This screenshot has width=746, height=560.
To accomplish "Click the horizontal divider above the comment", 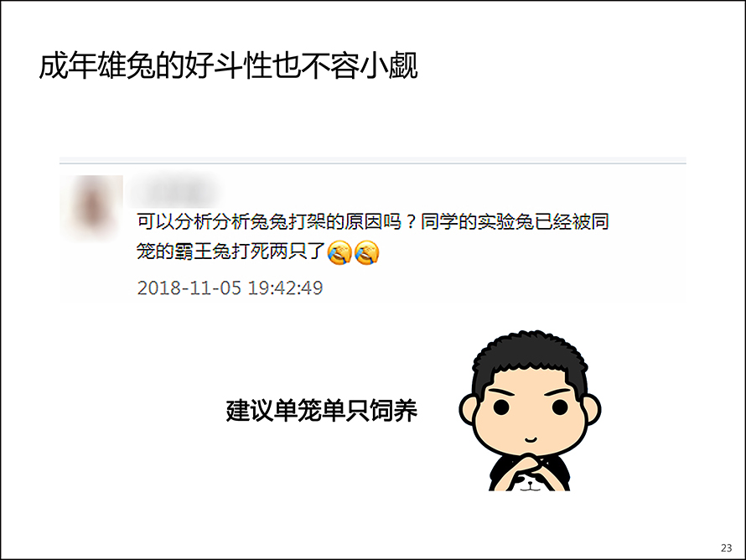I will tap(373, 163).
